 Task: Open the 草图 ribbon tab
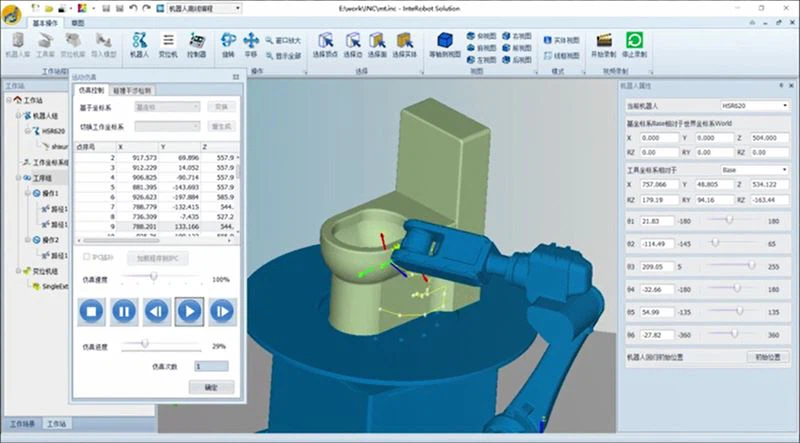pyautogui.click(x=78, y=23)
